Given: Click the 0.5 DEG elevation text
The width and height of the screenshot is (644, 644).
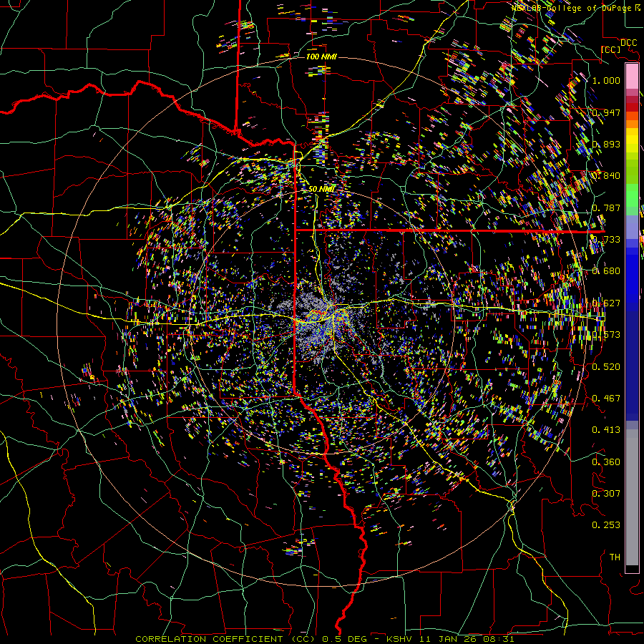Looking at the screenshot, I should [x=344, y=639].
